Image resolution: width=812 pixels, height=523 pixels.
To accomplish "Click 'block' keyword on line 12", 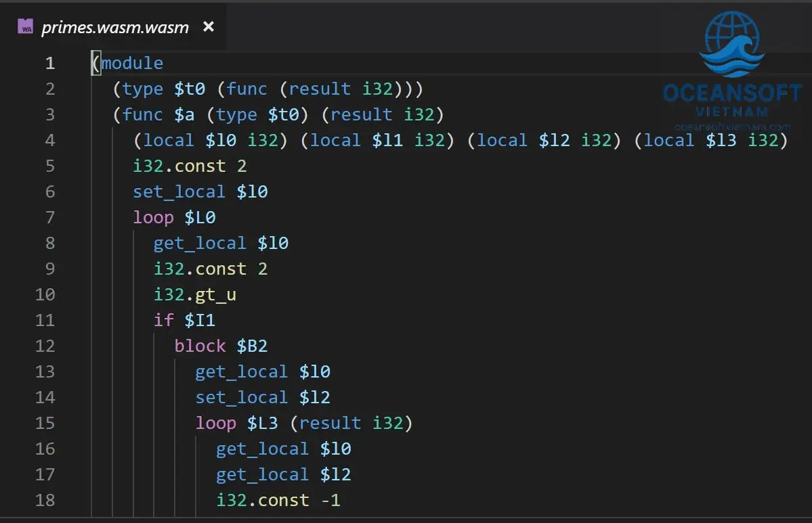I will (200, 346).
